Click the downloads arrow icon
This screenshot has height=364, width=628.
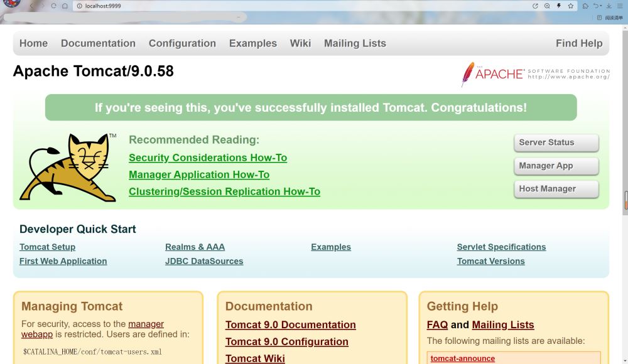(609, 6)
